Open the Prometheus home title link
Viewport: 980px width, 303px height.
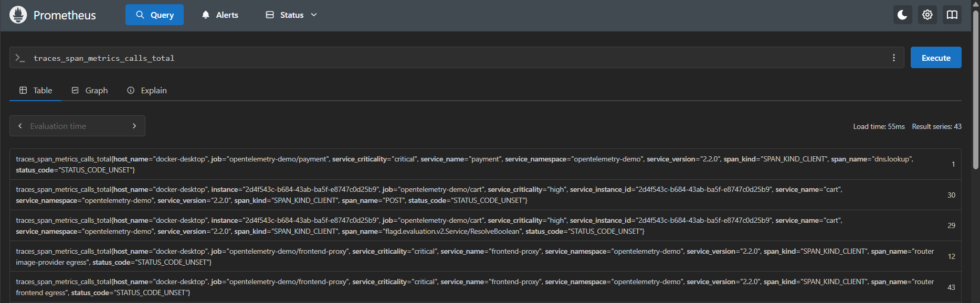(65, 15)
